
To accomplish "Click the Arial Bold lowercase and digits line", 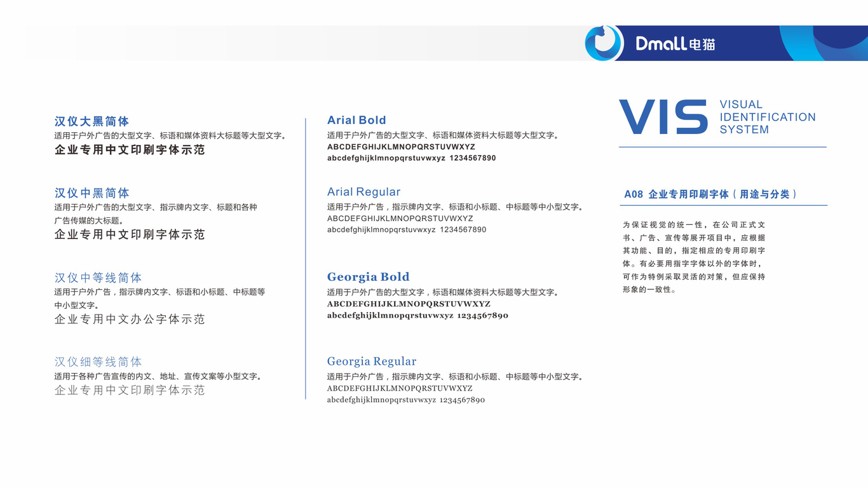I will tap(412, 158).
